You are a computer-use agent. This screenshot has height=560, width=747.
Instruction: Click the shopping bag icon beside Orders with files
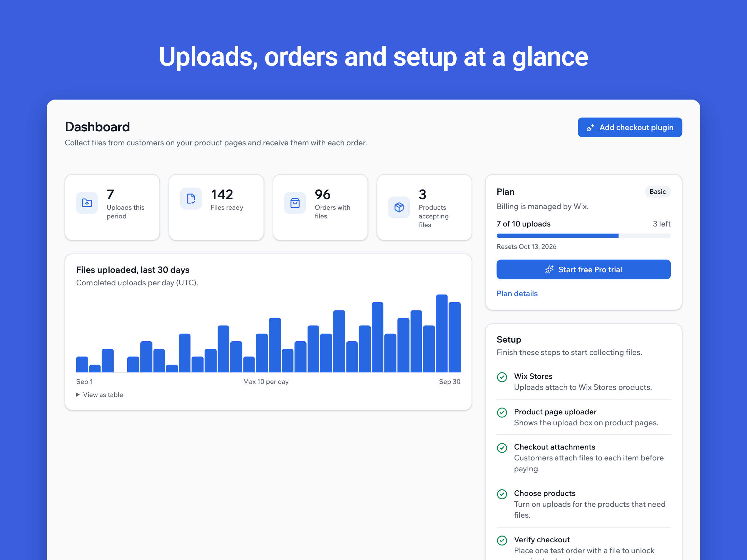coord(295,203)
